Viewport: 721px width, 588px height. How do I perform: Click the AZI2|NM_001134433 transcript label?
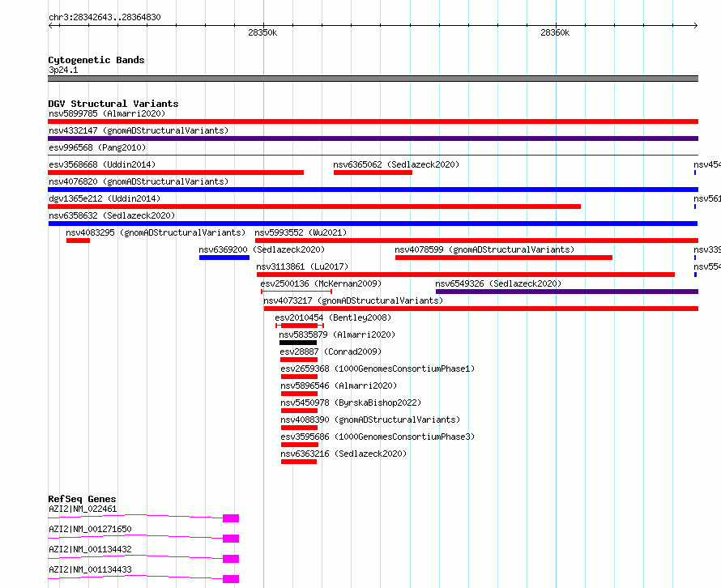[90, 569]
